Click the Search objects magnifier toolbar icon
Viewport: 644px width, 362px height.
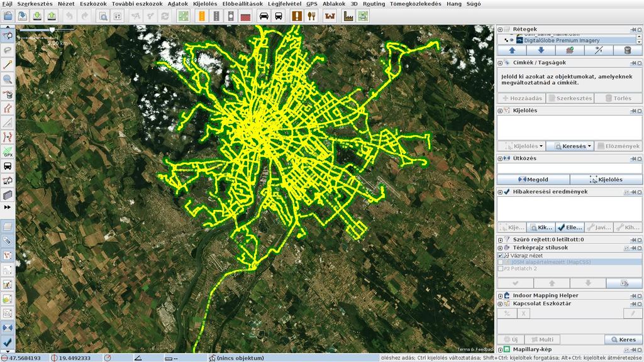click(103, 16)
